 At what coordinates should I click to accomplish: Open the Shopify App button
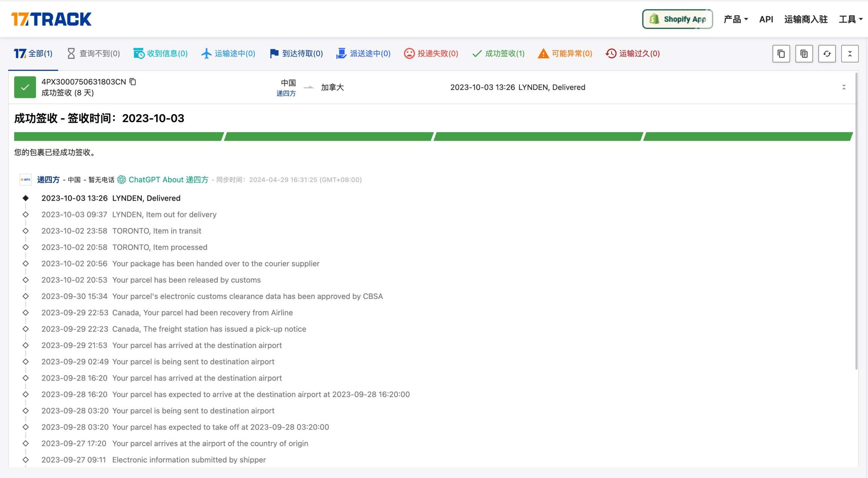pyautogui.click(x=677, y=19)
